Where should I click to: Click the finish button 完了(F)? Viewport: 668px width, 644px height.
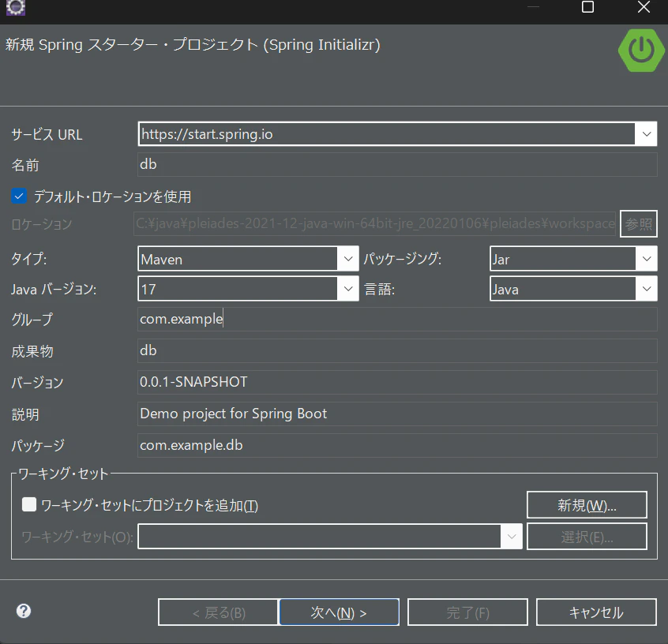467,612
